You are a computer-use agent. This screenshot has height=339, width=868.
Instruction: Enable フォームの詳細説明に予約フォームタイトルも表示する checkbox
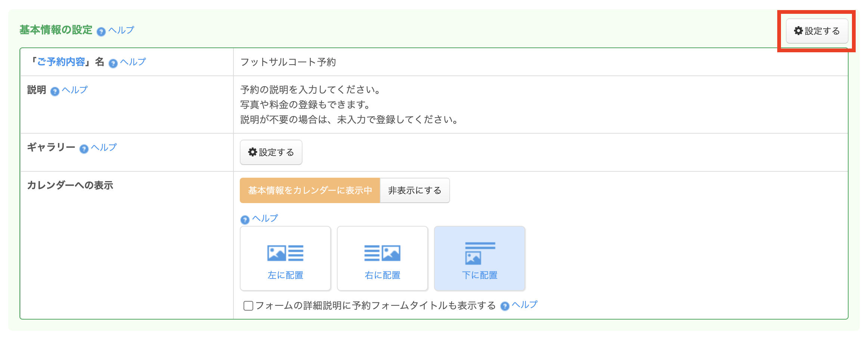[248, 306]
